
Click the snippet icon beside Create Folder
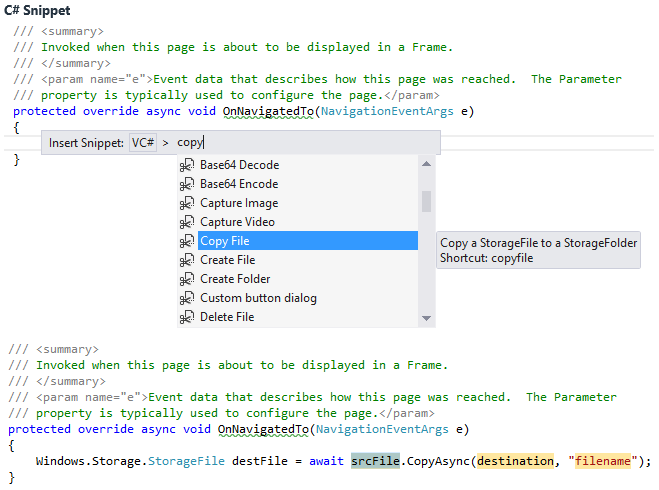[x=186, y=279]
